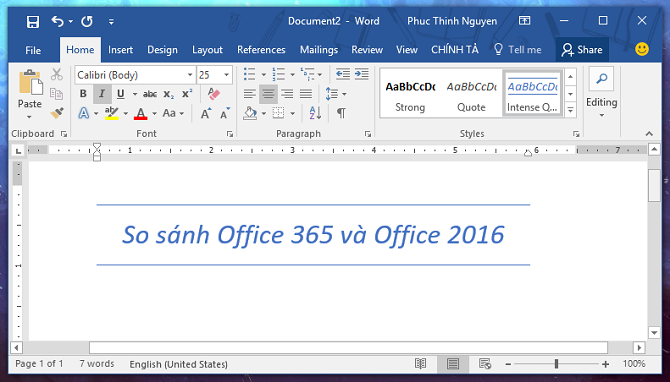The width and height of the screenshot is (670, 382).
Task: Open the Clipboard pane launcher
Action: tap(64, 134)
